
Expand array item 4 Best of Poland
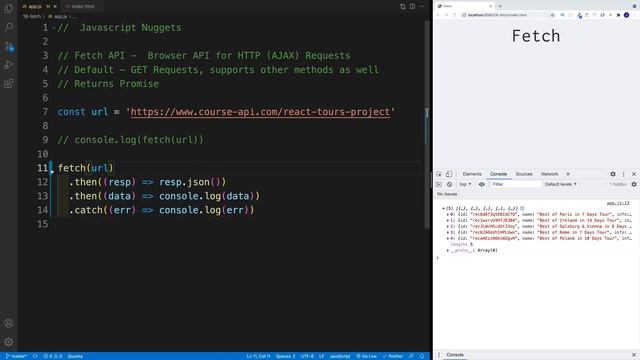click(448, 238)
